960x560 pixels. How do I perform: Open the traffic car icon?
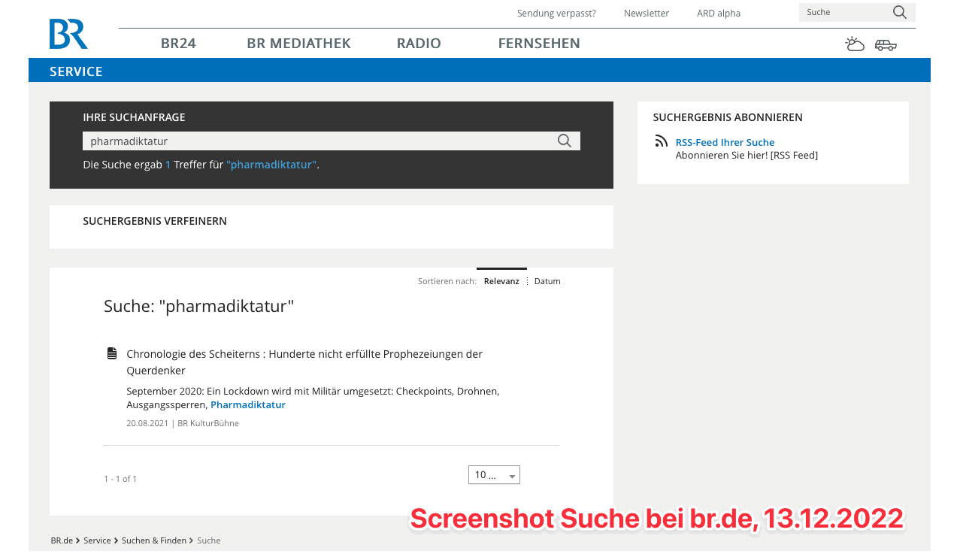coord(886,45)
